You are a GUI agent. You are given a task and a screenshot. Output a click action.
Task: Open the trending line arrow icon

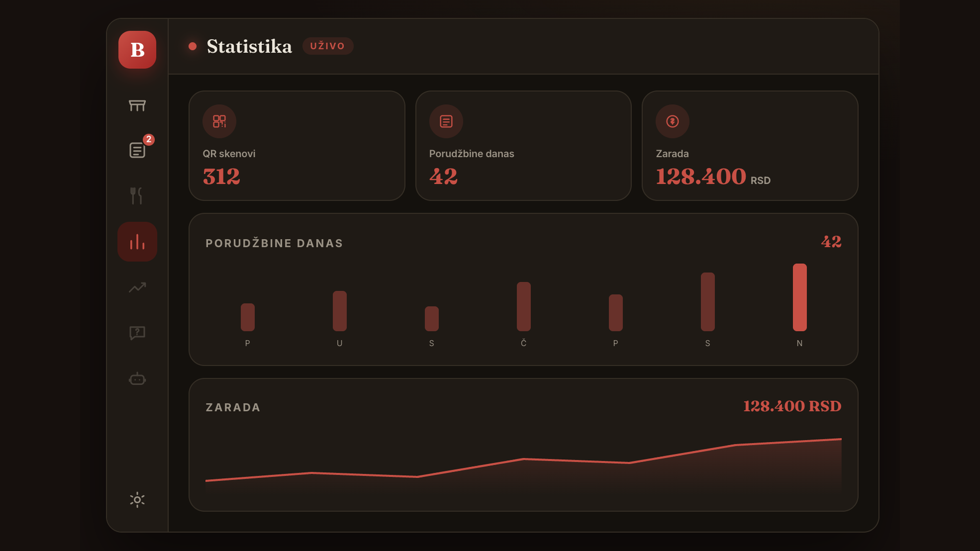(x=137, y=287)
